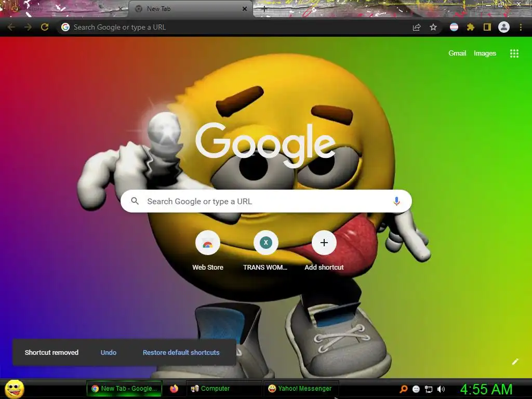The width and height of the screenshot is (532, 399).
Task: Open a new tab with plus button
Action: tap(264, 9)
